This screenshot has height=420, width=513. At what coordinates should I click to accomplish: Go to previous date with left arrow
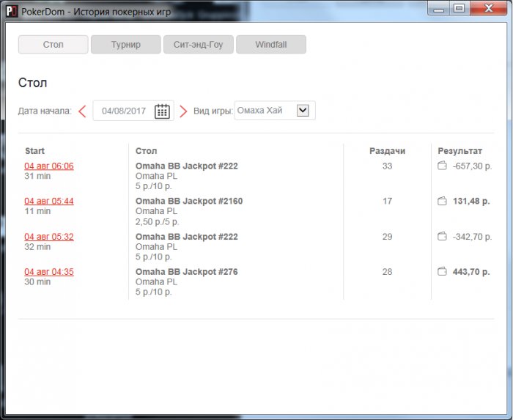82,111
